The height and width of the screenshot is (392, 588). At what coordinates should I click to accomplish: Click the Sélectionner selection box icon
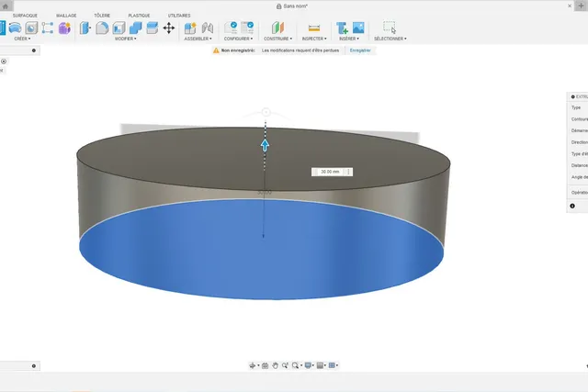390,28
